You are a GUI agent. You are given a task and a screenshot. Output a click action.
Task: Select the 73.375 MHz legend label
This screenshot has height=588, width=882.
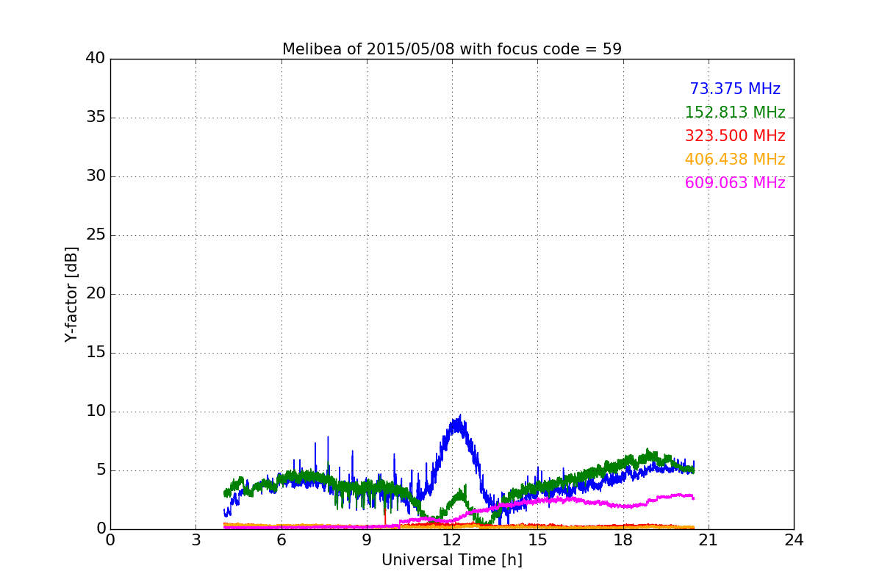(x=735, y=89)
